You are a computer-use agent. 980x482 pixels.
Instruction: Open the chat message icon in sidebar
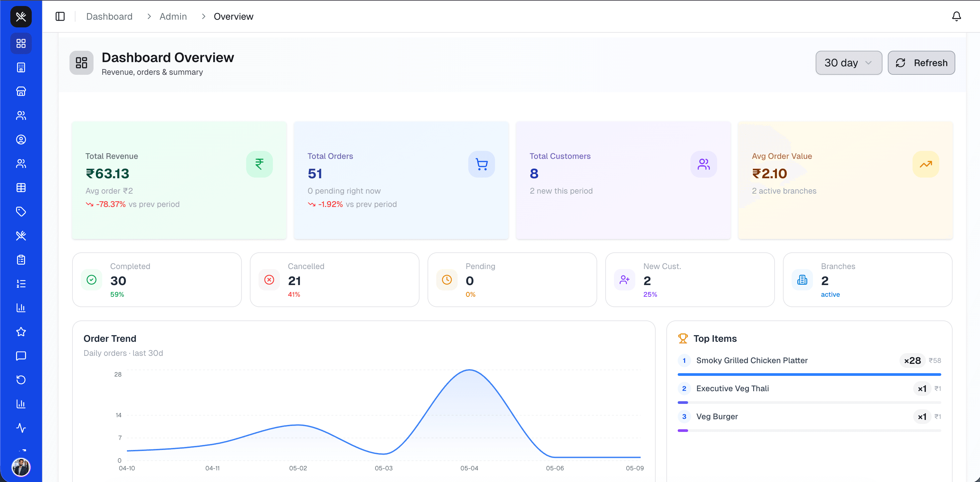pos(21,356)
